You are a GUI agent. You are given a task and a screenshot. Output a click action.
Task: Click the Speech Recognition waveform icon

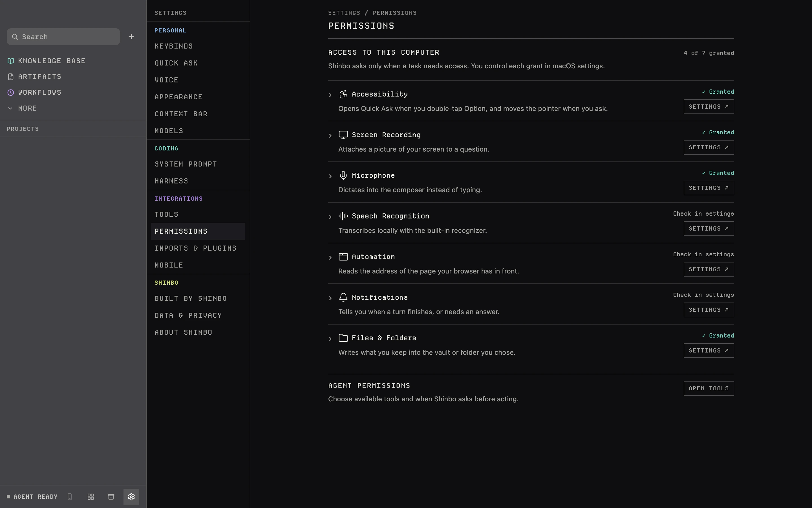(343, 216)
